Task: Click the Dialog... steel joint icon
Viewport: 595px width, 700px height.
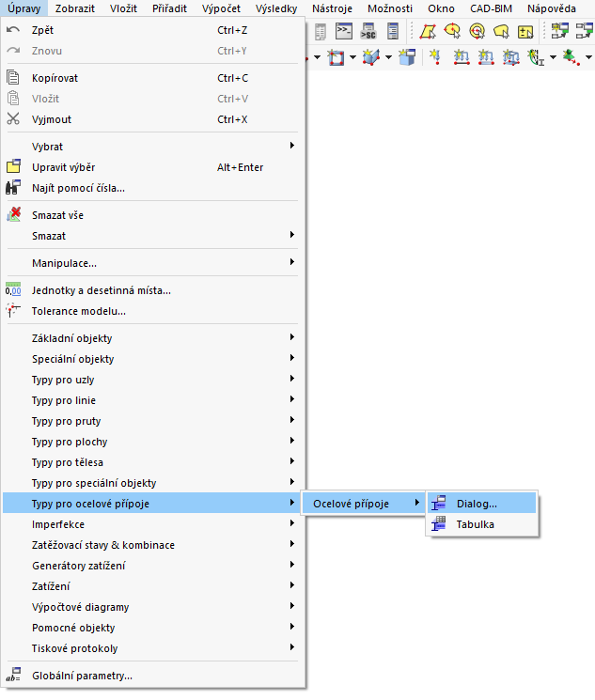Action: (439, 503)
